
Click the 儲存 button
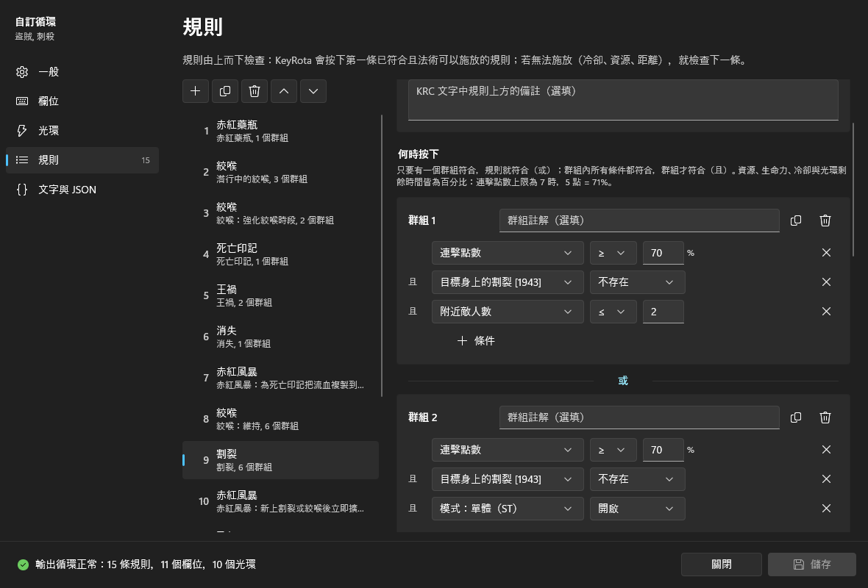tap(811, 564)
